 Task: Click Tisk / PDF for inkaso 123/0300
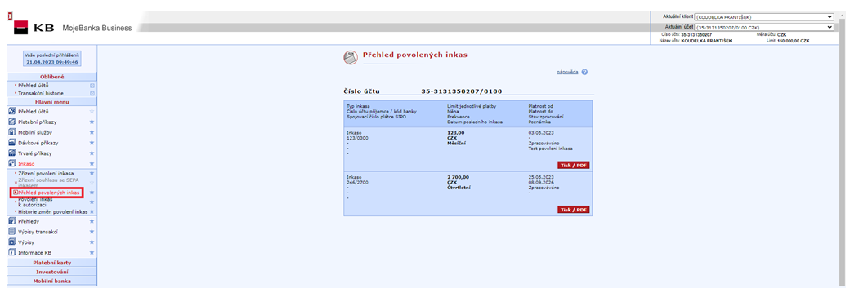(x=574, y=165)
